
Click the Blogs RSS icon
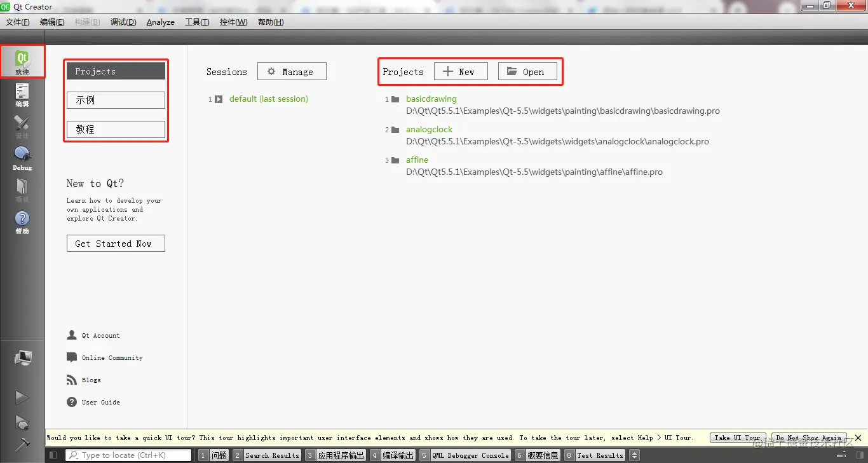(x=72, y=380)
